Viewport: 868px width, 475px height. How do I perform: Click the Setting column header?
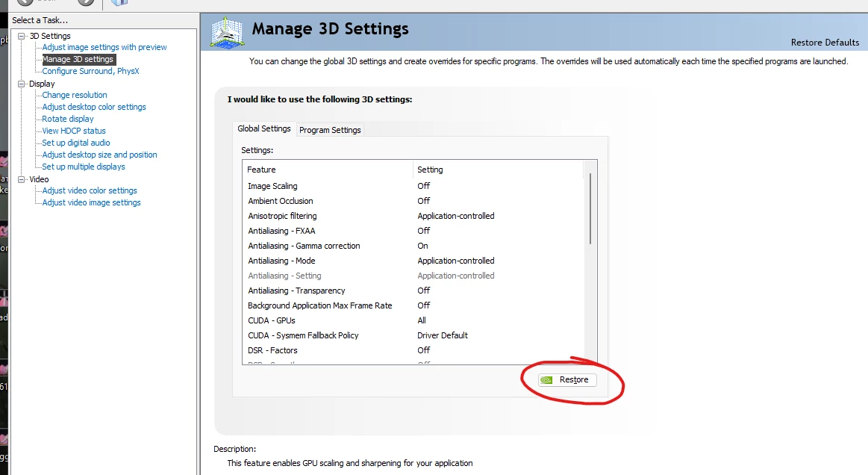click(499, 170)
